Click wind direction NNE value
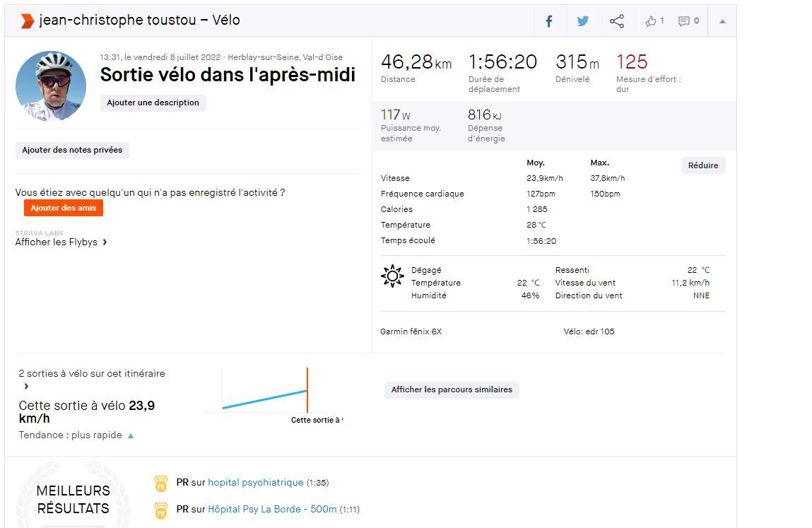Screen dimensions: 812x528 [701, 295]
